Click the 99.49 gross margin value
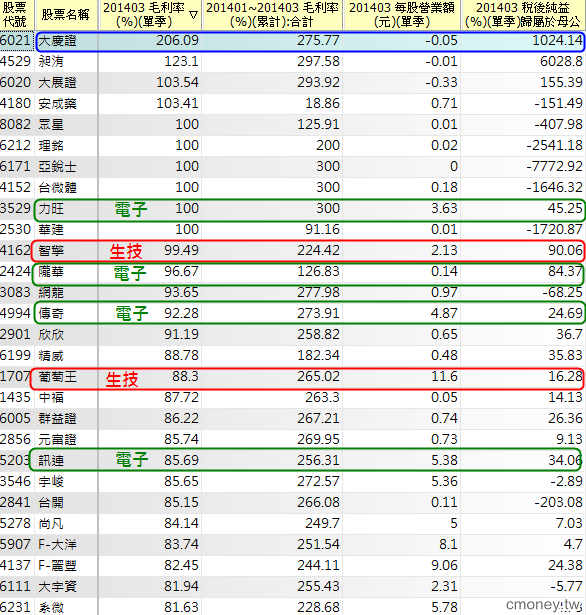 pyautogui.click(x=181, y=250)
